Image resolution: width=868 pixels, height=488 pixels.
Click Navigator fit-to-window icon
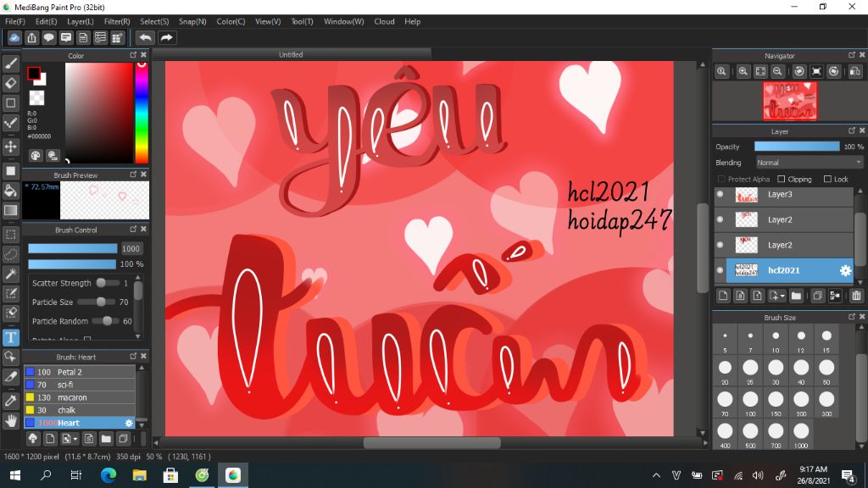(x=760, y=71)
